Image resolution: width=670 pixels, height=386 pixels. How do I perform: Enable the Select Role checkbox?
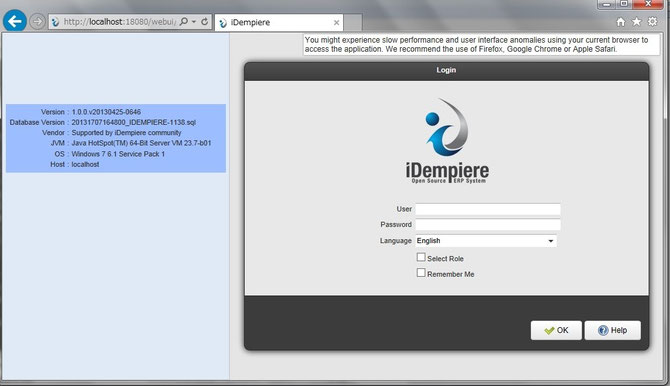click(421, 257)
